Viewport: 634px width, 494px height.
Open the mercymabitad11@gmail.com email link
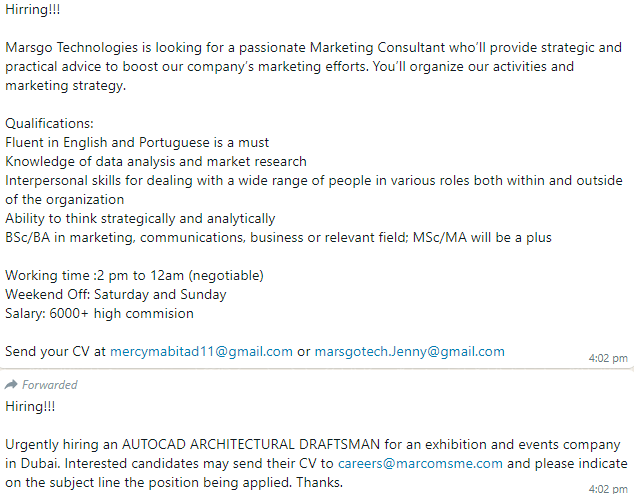pyautogui.click(x=201, y=351)
